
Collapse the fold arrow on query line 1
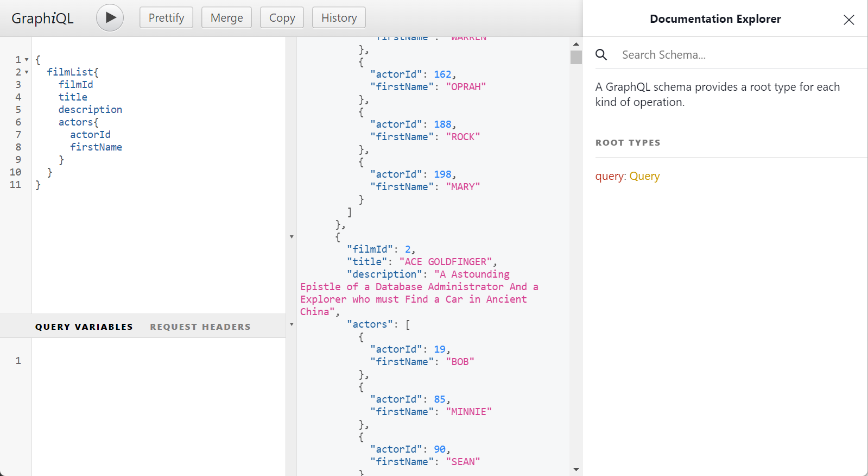click(27, 60)
